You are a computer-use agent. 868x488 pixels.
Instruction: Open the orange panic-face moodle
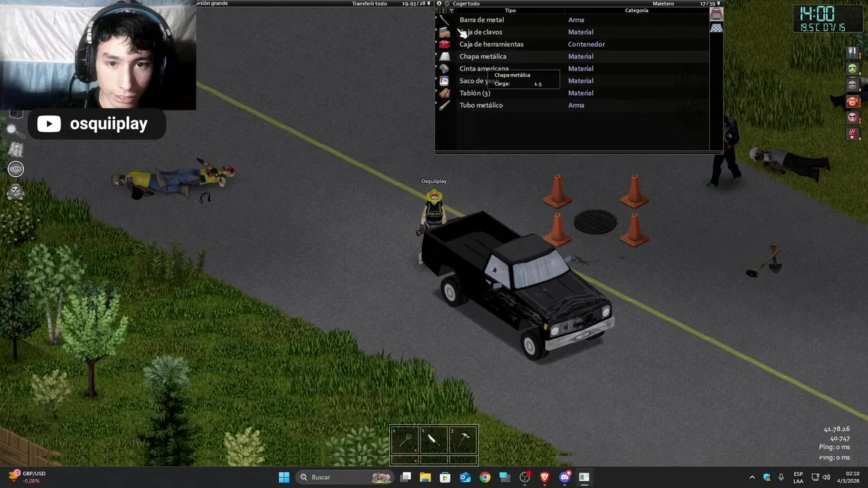853,102
